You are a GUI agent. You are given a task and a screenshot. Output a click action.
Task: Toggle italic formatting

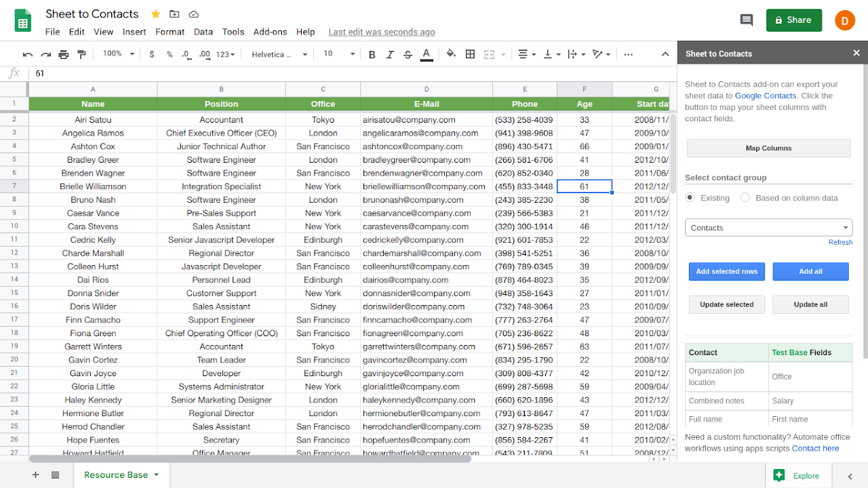tap(390, 54)
